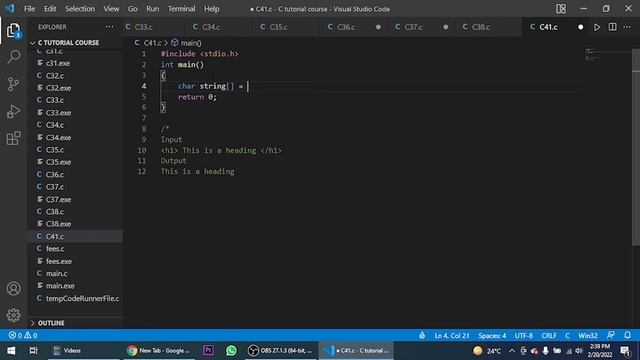Open the Terminal menu
The height and width of the screenshot is (360, 640).
tap(181, 9)
